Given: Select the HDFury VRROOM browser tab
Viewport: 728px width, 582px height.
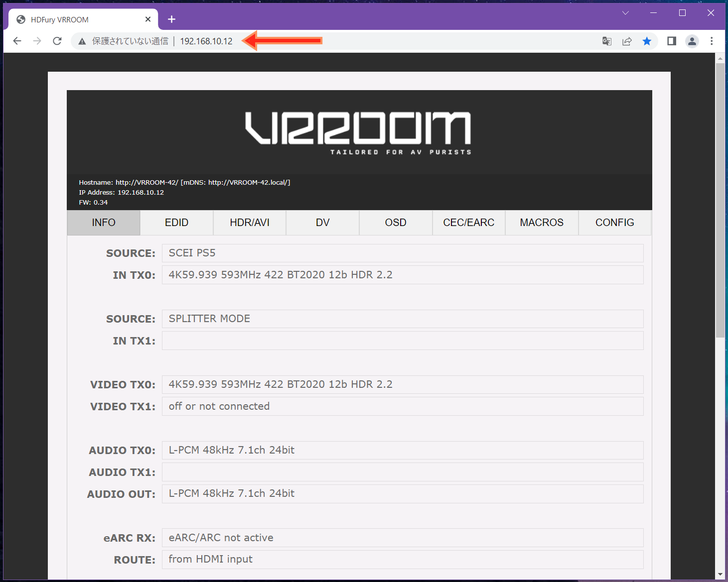Looking at the screenshot, I should click(x=83, y=19).
